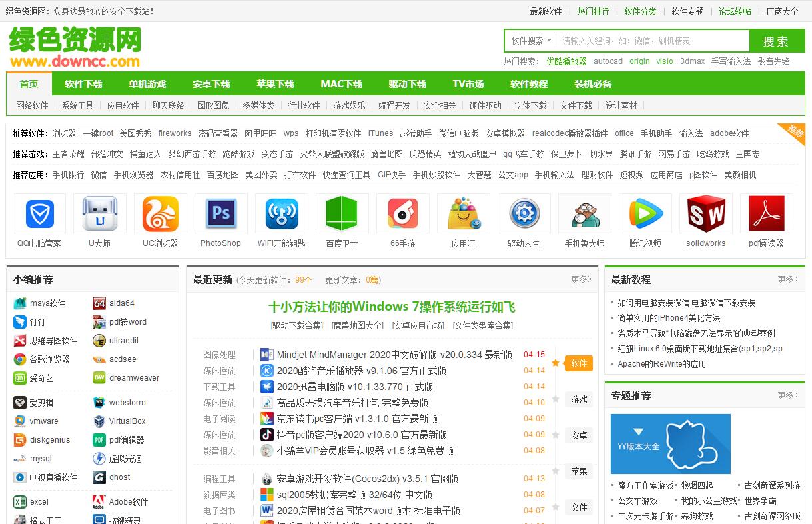
Task: Expand 更多 in 最新教程 section
Action: (788, 279)
